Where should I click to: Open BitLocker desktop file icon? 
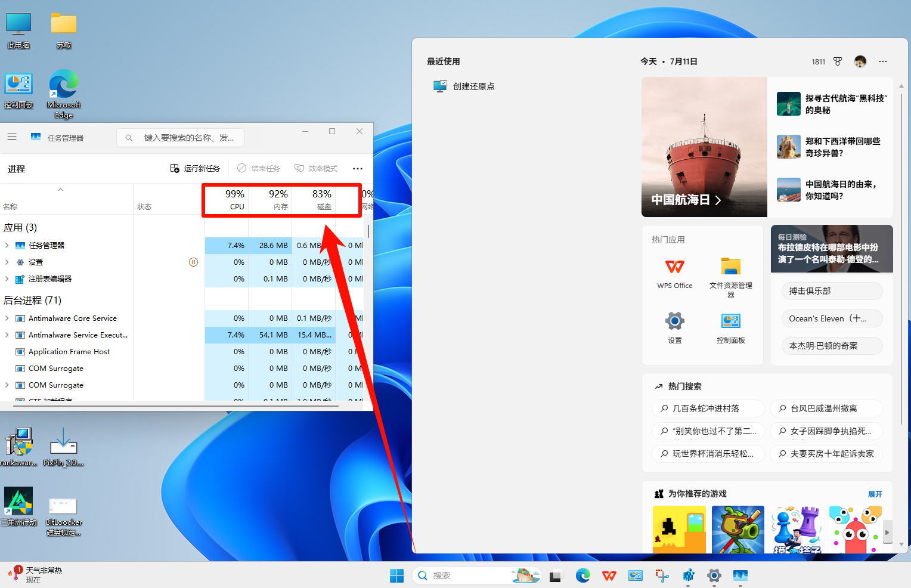coord(64,516)
